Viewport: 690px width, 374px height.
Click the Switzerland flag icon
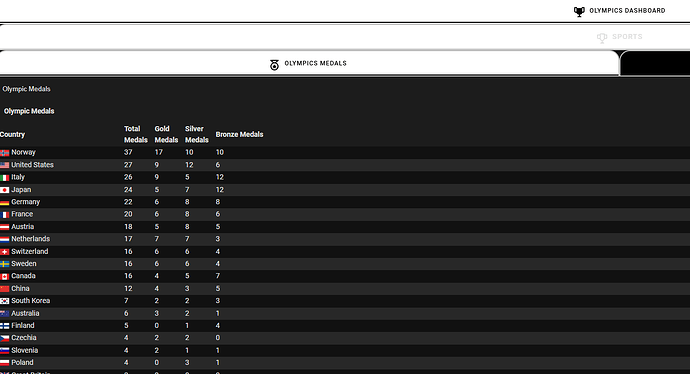[x=4, y=252]
